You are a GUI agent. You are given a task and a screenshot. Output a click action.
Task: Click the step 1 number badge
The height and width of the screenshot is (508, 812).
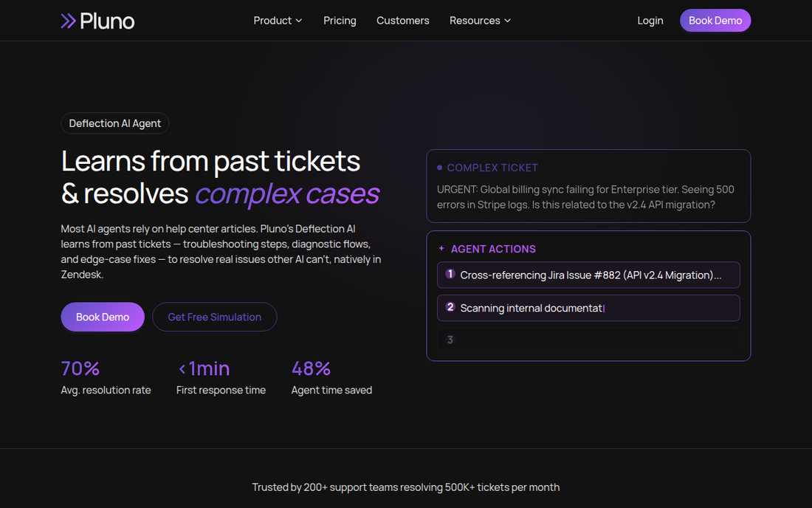pos(450,274)
